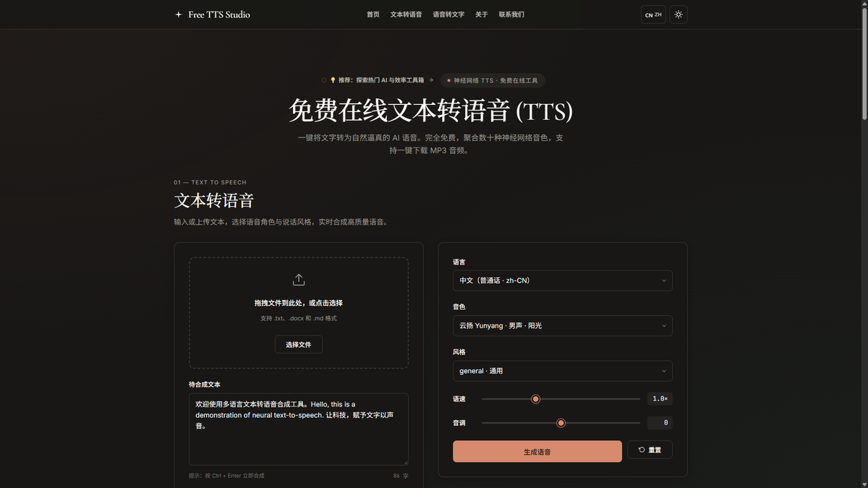Click the reset arrow icon in 重置 button
Viewport: 868px width, 488px height.
click(642, 450)
